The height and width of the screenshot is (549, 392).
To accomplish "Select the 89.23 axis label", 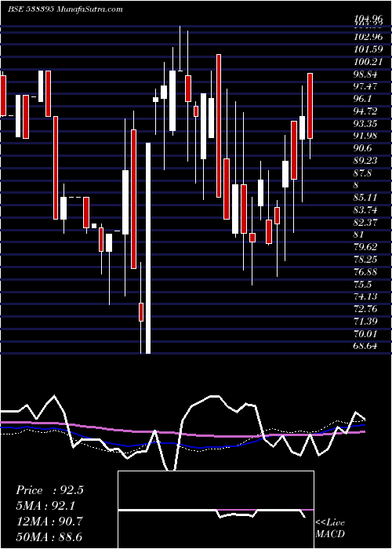I will pyautogui.click(x=365, y=161).
